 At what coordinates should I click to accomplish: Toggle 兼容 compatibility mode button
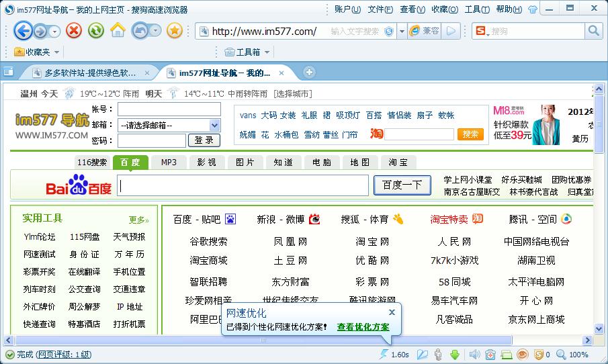(425, 31)
